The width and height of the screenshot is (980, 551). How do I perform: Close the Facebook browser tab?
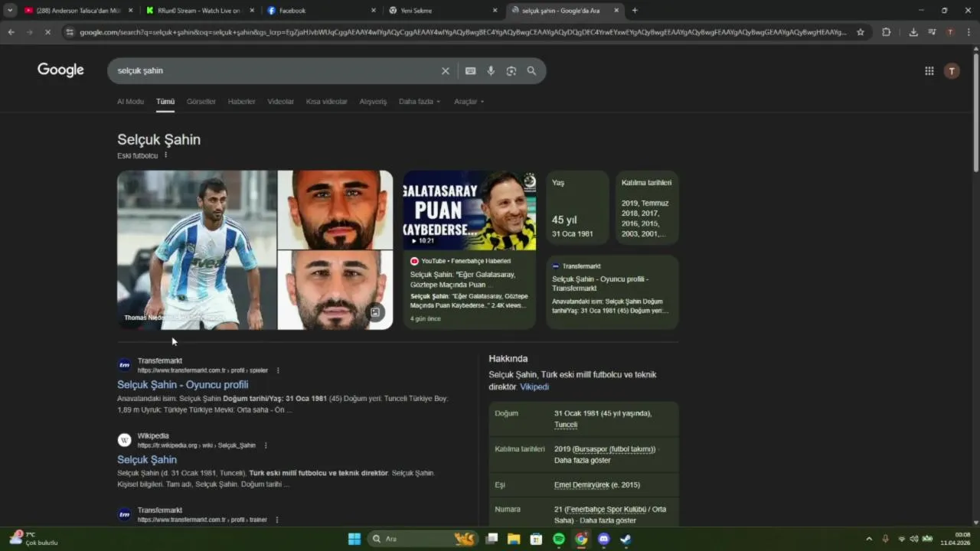pos(374,11)
